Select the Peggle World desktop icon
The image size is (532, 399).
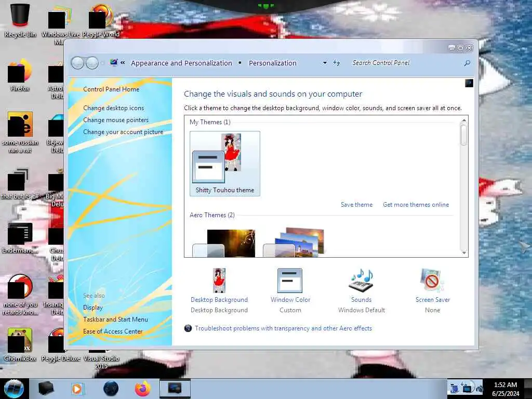[101, 20]
